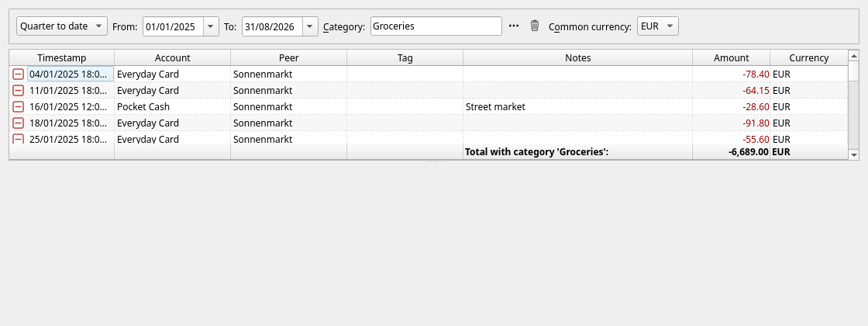Image resolution: width=868 pixels, height=326 pixels.
Task: Open category picker with the three-dots button
Action: [514, 26]
